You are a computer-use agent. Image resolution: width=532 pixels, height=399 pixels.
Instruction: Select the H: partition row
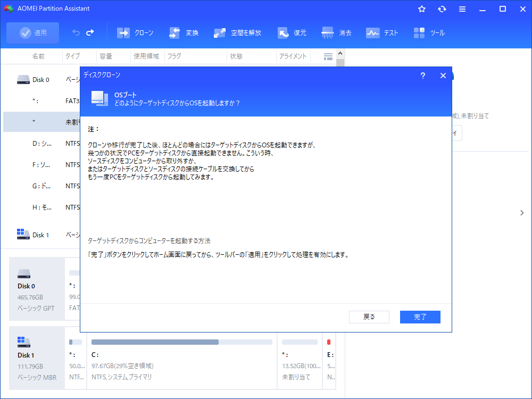click(41, 207)
